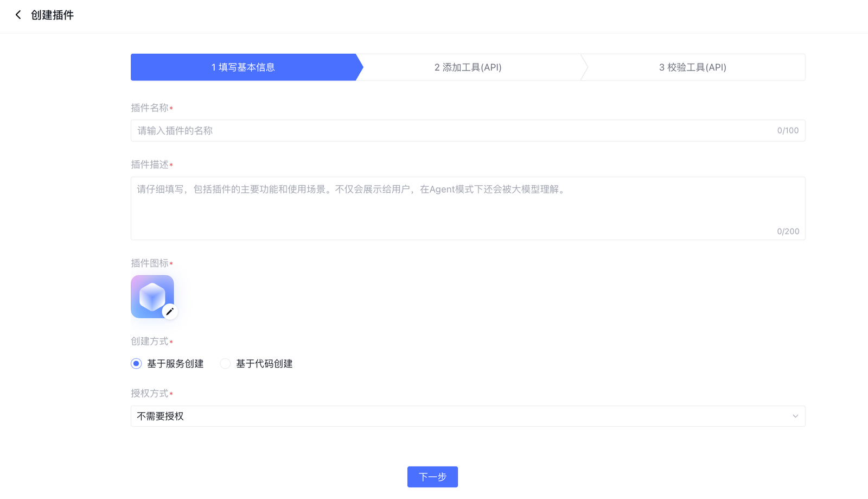This screenshot has width=868, height=499.
Task: Click the 基于服务创建 label text
Action: [175, 364]
